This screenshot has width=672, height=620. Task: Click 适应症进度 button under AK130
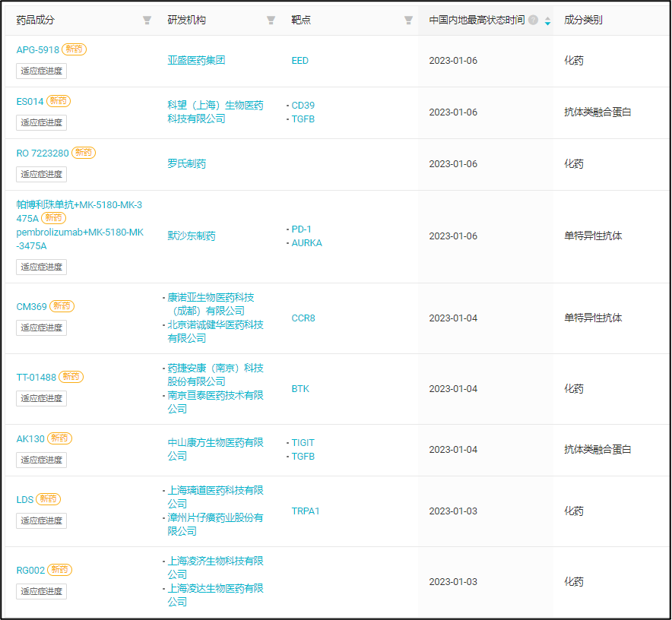coord(42,460)
